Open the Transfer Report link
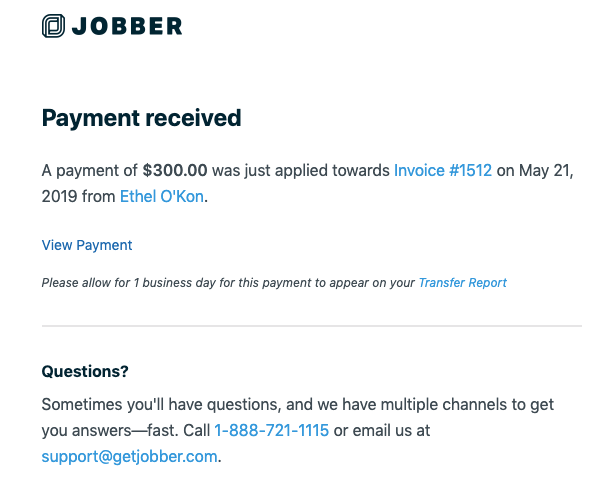 click(463, 282)
